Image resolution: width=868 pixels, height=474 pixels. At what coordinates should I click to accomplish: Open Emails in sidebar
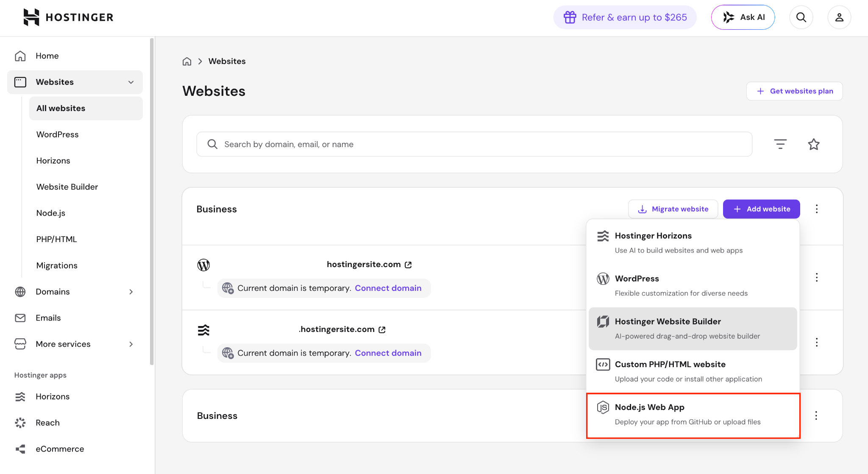pyautogui.click(x=75, y=318)
